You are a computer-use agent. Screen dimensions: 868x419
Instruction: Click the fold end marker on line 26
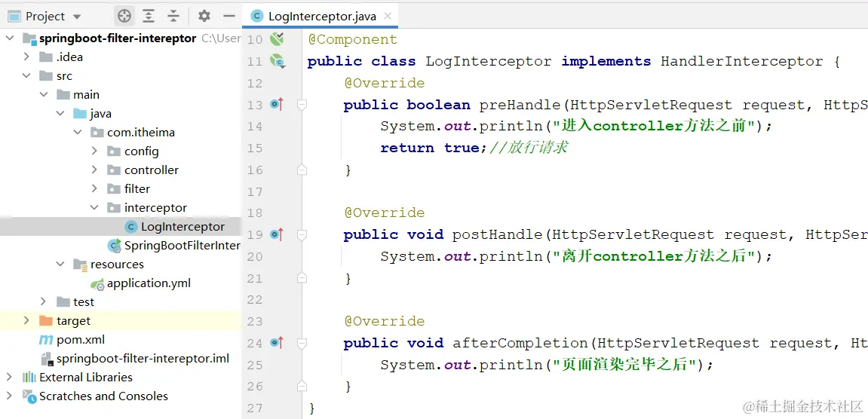[302, 387]
